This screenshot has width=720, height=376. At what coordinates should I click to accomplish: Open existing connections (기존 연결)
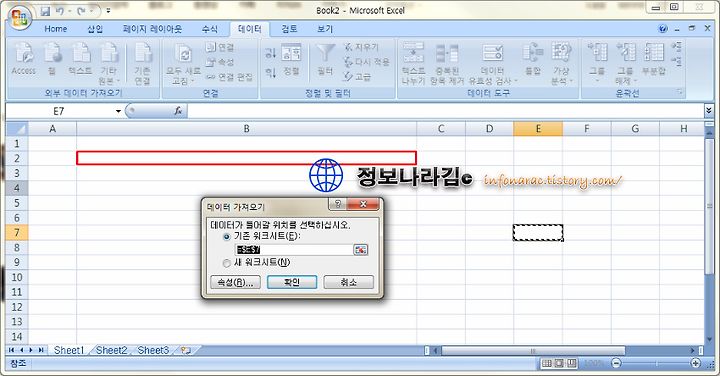pyautogui.click(x=142, y=63)
